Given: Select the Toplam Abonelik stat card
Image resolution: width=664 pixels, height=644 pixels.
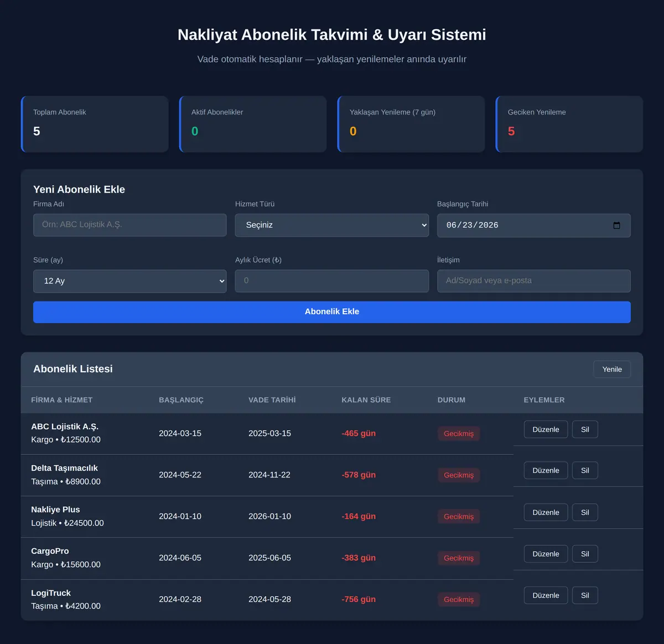Looking at the screenshot, I should point(95,124).
